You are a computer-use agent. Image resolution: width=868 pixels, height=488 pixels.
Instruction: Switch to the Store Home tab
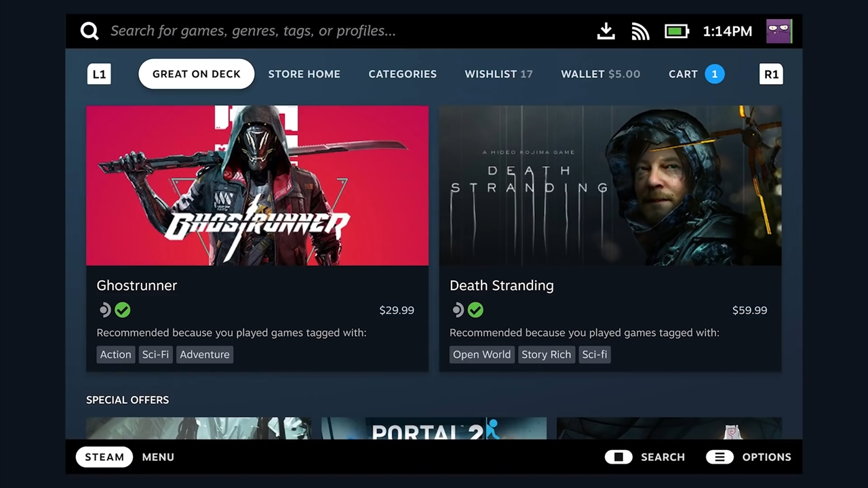[x=304, y=74]
